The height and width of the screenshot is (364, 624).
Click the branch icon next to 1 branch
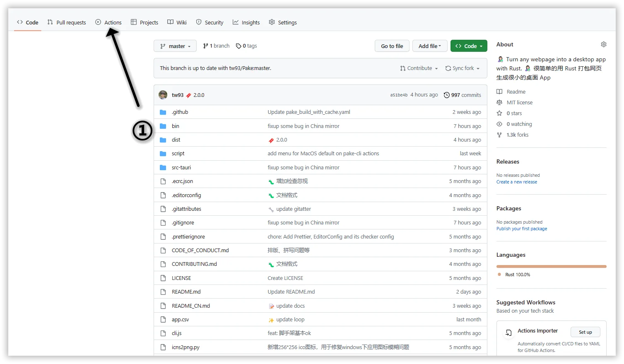pos(206,46)
